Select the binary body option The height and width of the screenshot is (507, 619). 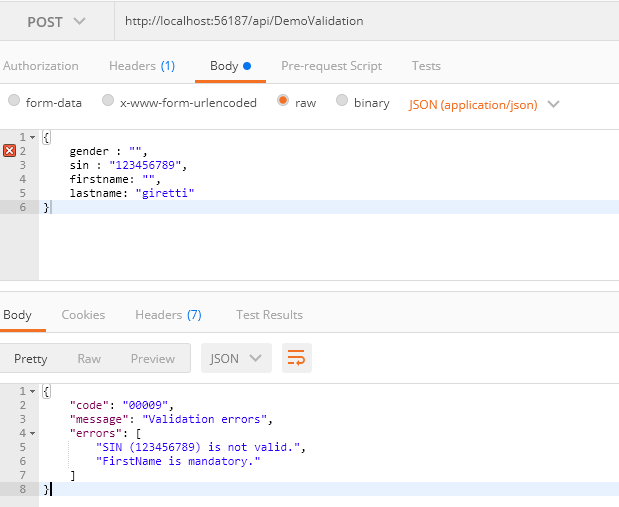point(342,102)
